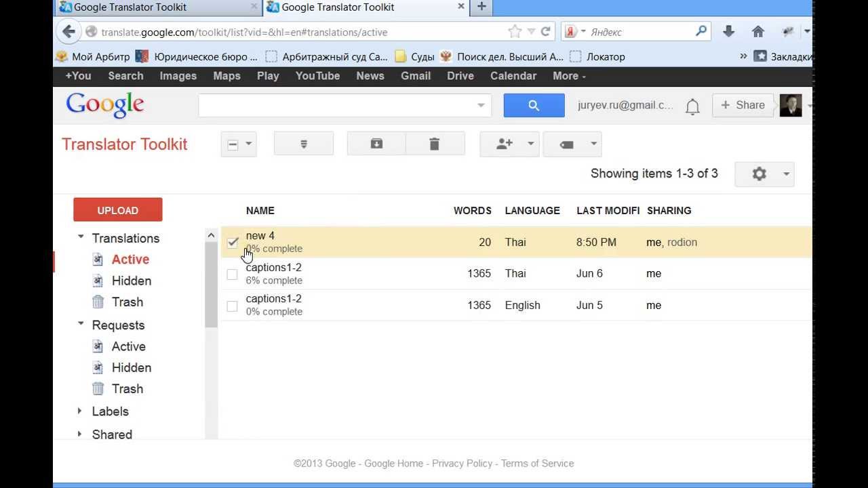Open the settings gear icon
The height and width of the screenshot is (488, 868).
tap(759, 174)
